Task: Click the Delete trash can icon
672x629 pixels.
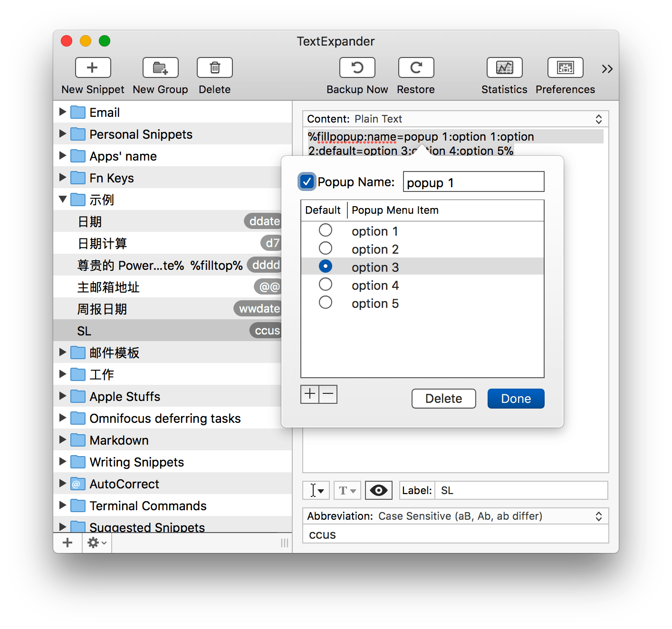Action: click(214, 68)
